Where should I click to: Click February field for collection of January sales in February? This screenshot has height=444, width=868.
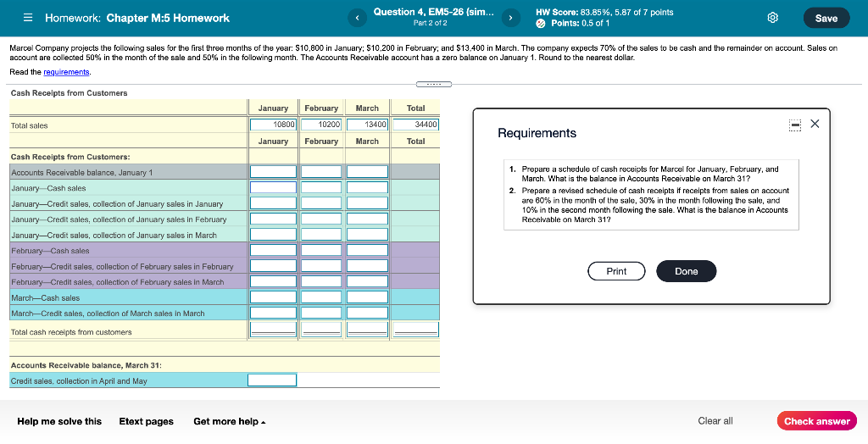tap(321, 219)
